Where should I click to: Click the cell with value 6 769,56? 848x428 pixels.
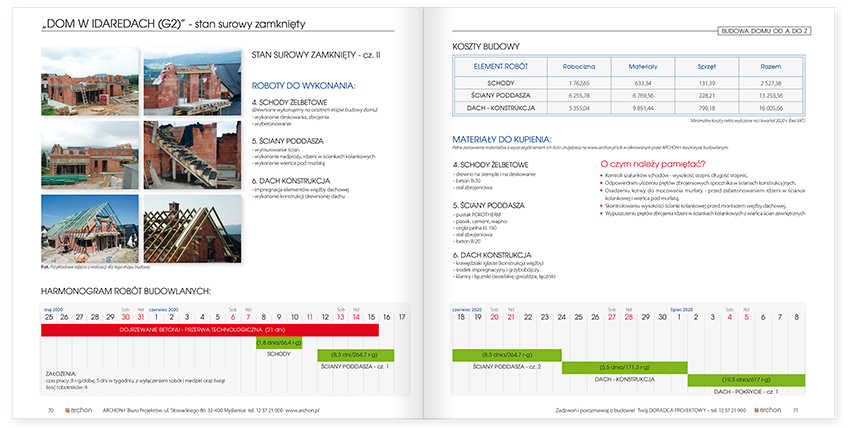(643, 95)
